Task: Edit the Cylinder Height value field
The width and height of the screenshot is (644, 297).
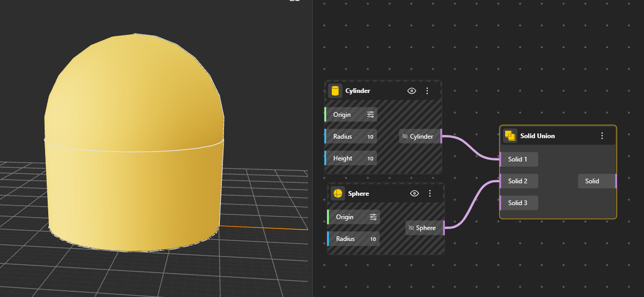Action: [370, 158]
